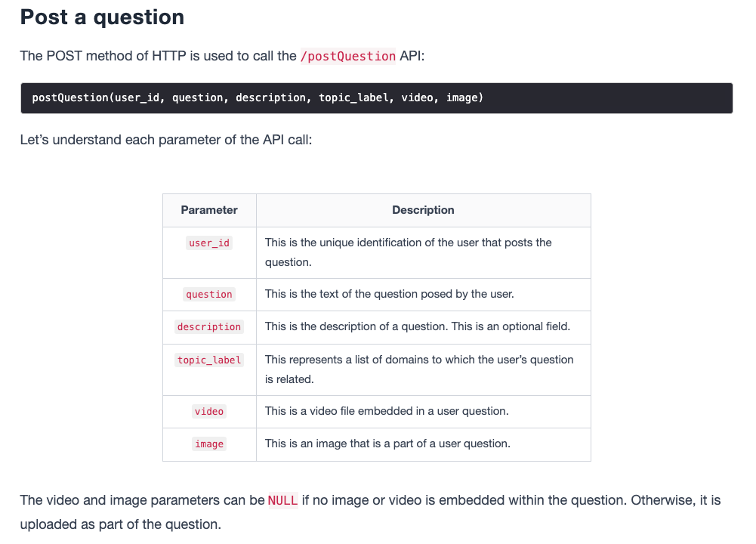Click the "Post a question" heading
Viewport: 756px width, 544px height.
pyautogui.click(x=102, y=17)
